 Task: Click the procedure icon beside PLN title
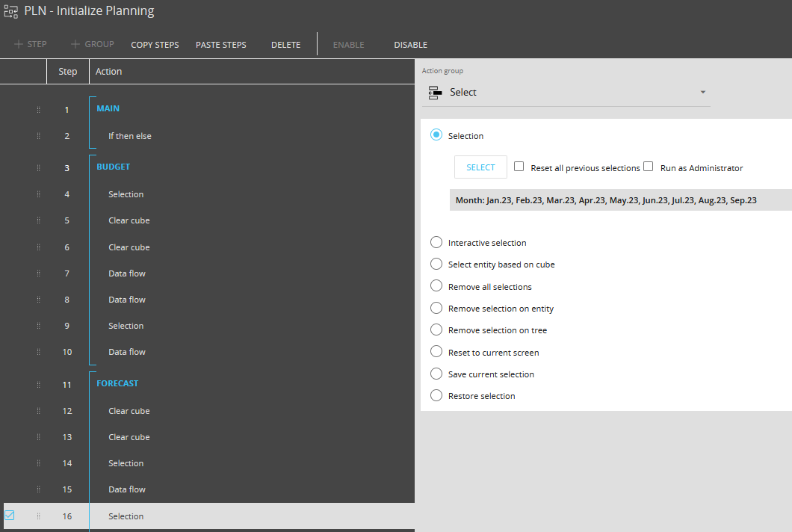(10, 11)
